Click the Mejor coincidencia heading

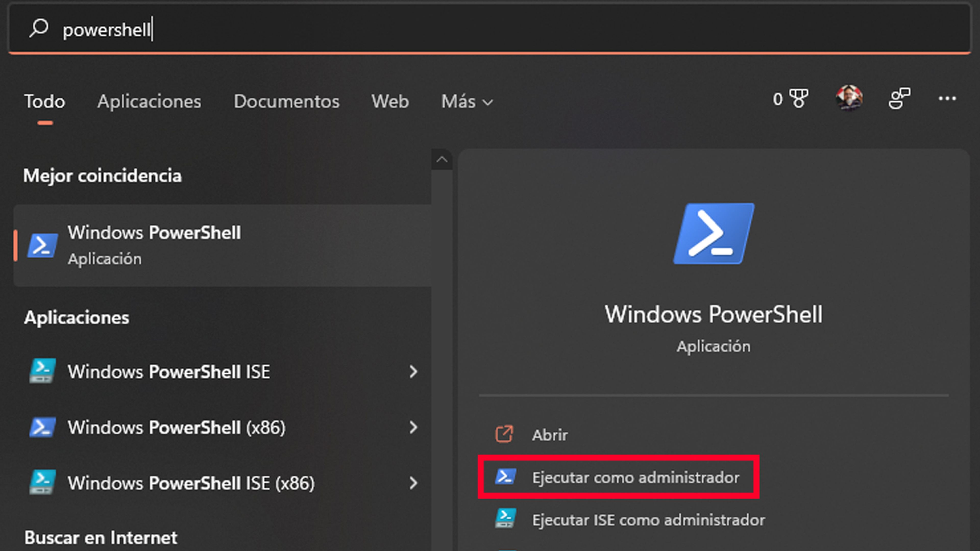click(x=102, y=176)
